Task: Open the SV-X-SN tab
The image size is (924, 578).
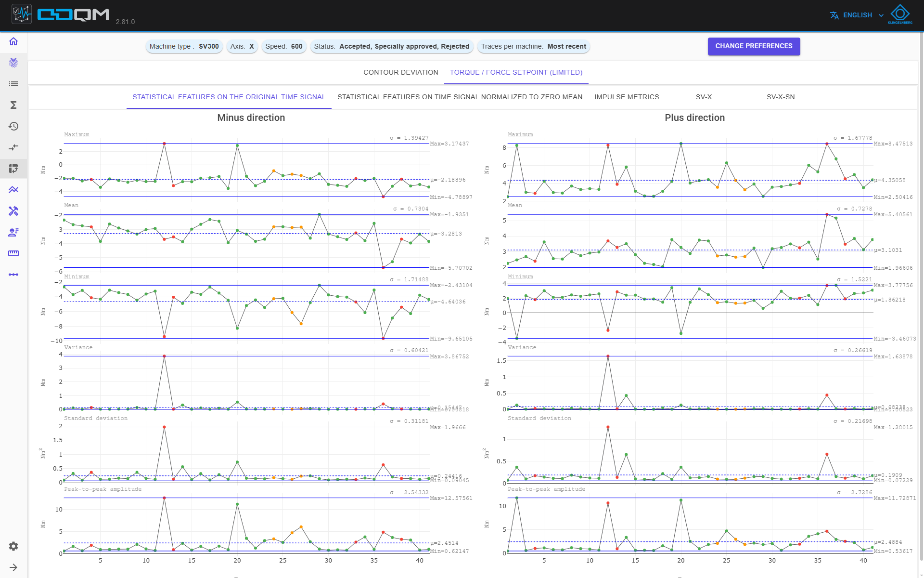Action: (781, 97)
